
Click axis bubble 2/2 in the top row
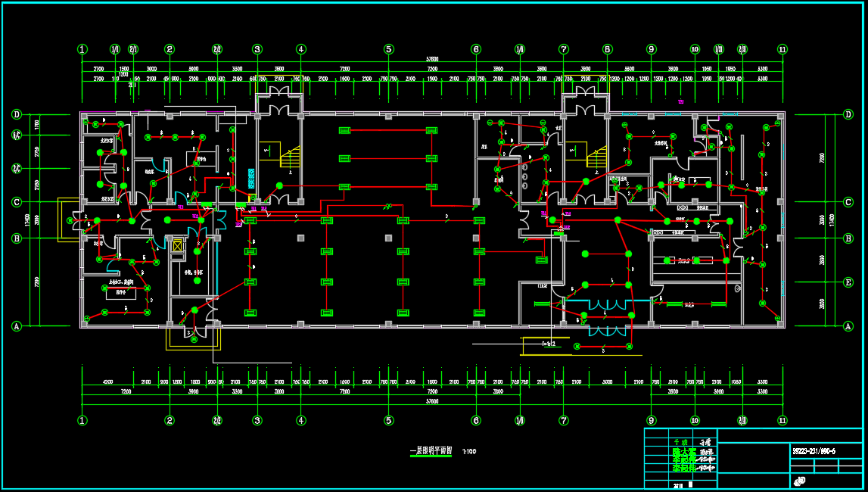pyautogui.click(x=217, y=49)
